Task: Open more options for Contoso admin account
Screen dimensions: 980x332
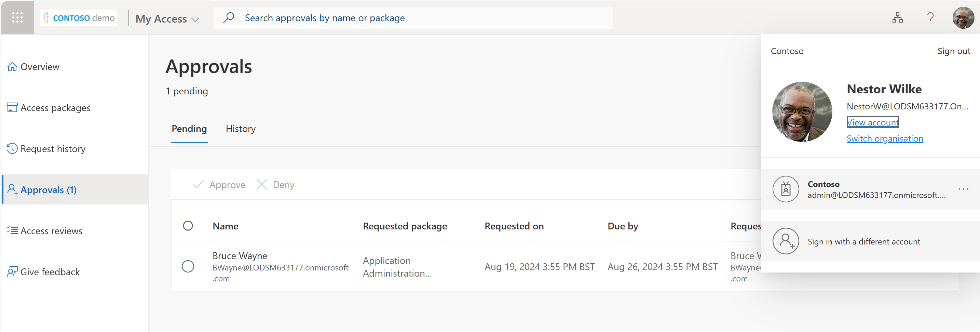Action: tap(963, 189)
